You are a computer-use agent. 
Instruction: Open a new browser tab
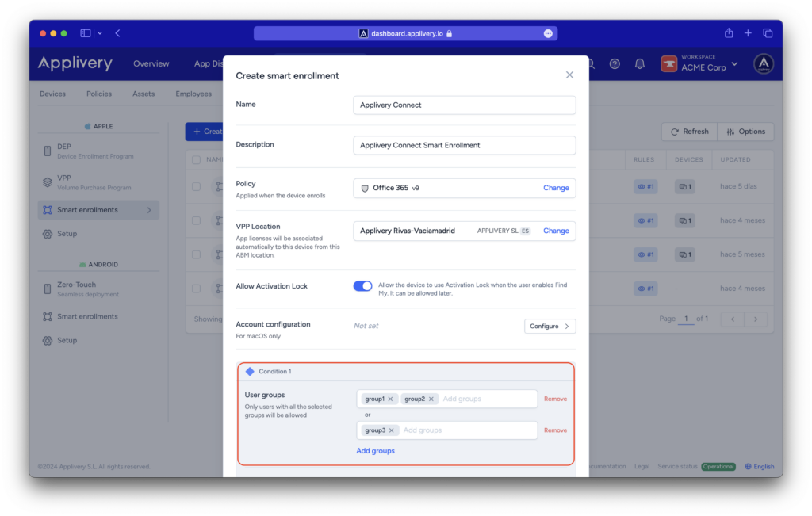pyautogui.click(x=748, y=33)
